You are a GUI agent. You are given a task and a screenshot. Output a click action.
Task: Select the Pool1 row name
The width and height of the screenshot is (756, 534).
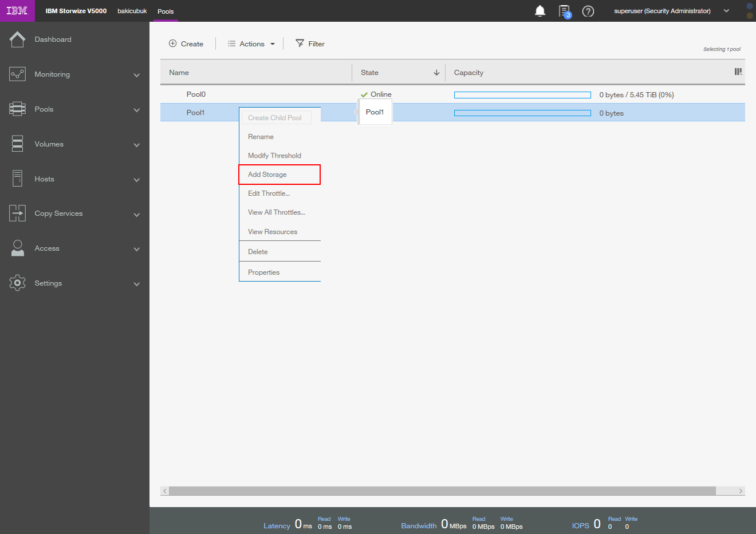click(195, 113)
